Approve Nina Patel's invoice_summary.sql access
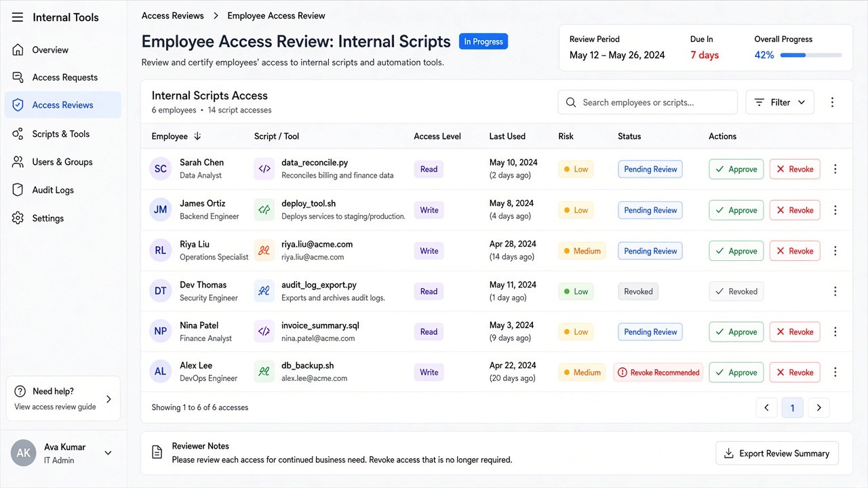 [736, 332]
